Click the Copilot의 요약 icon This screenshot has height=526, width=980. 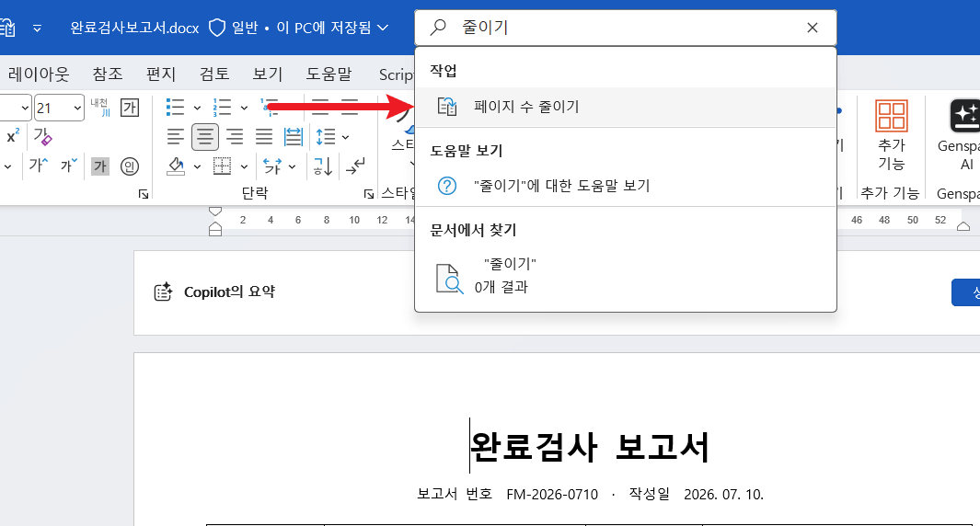click(x=163, y=292)
